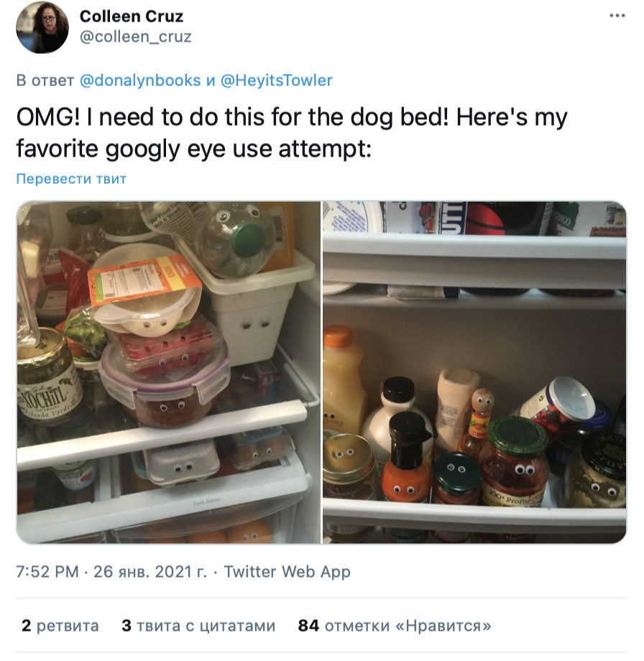
Task: Open the left fridge photo
Action: (169, 372)
